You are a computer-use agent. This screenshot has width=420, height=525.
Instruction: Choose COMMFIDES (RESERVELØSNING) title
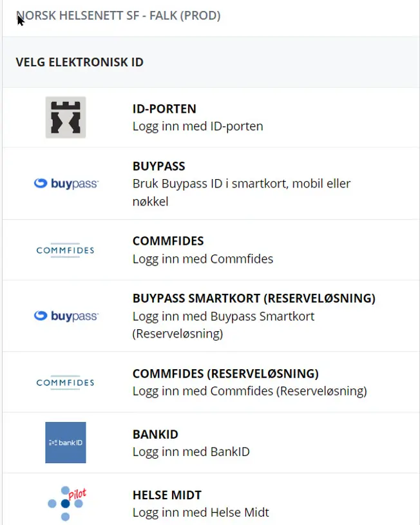pos(225,374)
